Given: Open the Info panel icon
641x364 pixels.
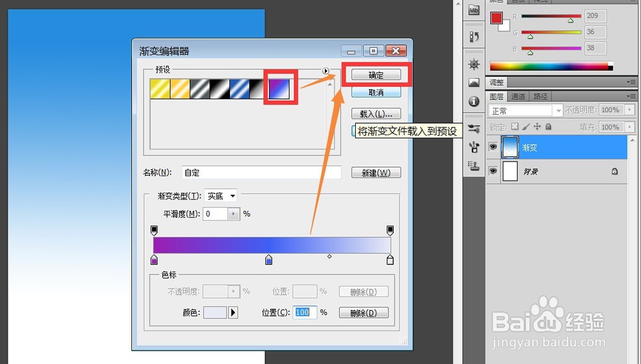Looking at the screenshot, I should click(x=474, y=101).
